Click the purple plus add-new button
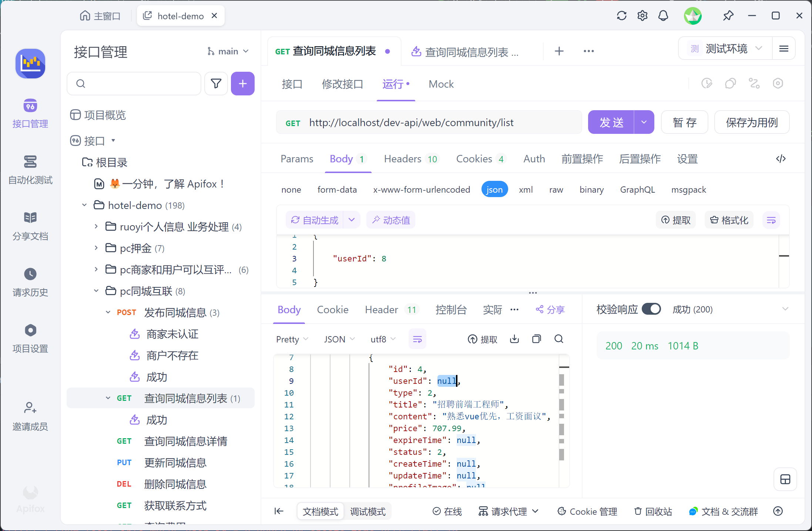 coord(242,84)
